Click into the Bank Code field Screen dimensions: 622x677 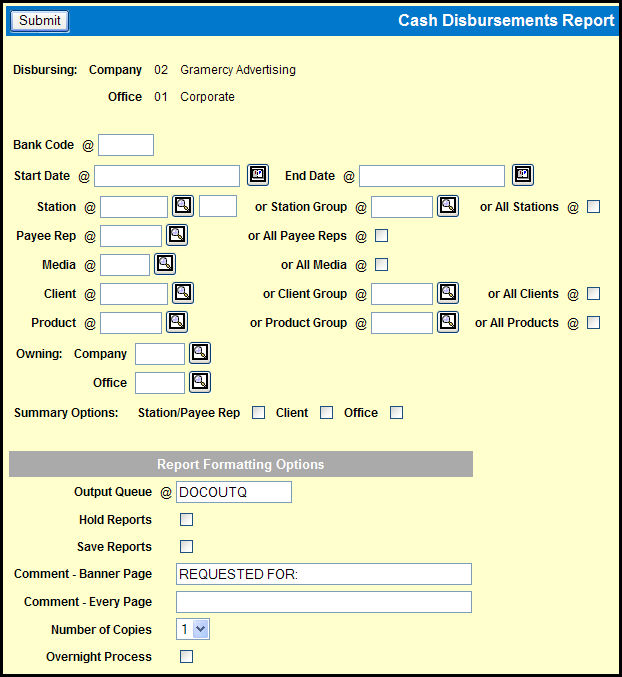tap(126, 145)
